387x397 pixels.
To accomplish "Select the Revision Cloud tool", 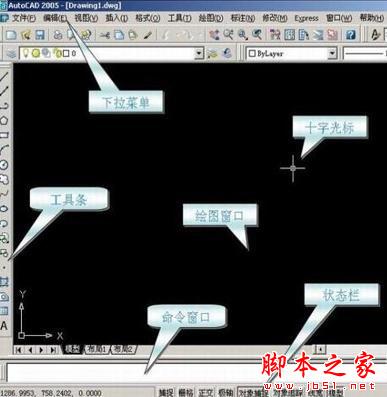I will coord(4,179).
